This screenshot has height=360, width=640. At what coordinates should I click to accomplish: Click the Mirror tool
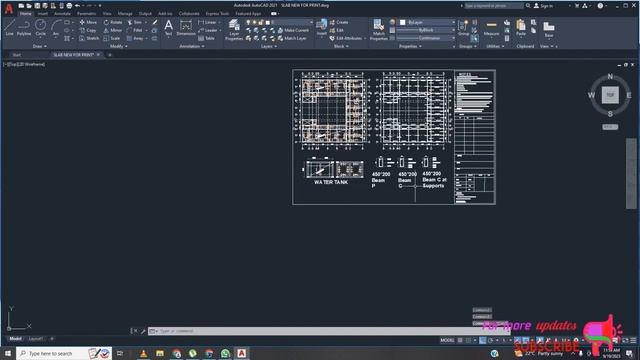[x=113, y=30]
